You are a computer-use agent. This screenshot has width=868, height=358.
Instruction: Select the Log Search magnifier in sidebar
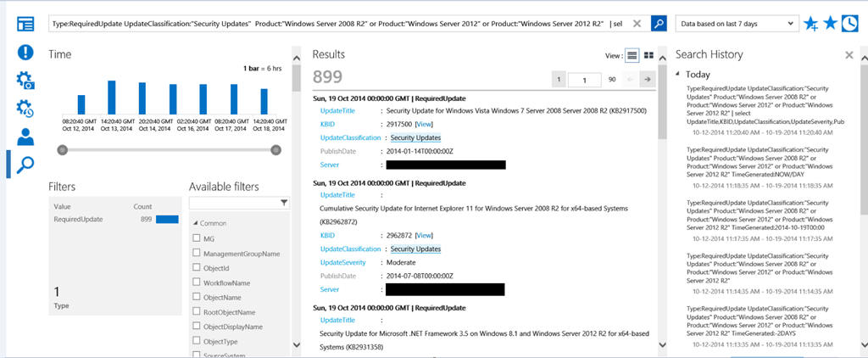[26, 164]
